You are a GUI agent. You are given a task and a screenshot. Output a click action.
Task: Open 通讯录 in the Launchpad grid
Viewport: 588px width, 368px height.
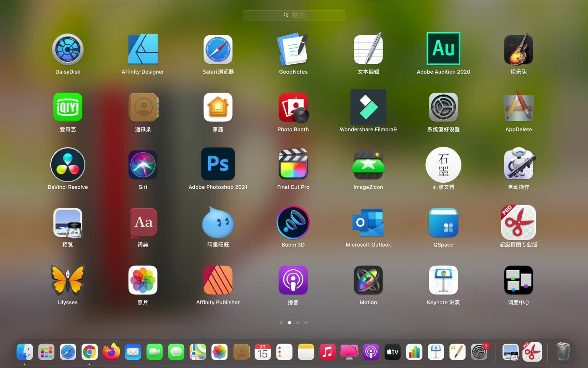143,107
